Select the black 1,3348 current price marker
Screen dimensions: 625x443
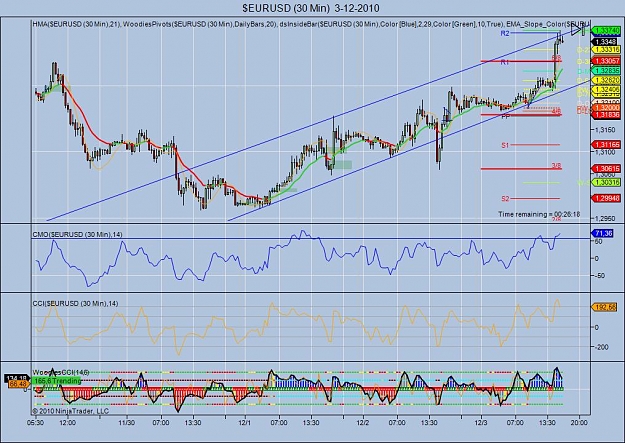(606, 42)
